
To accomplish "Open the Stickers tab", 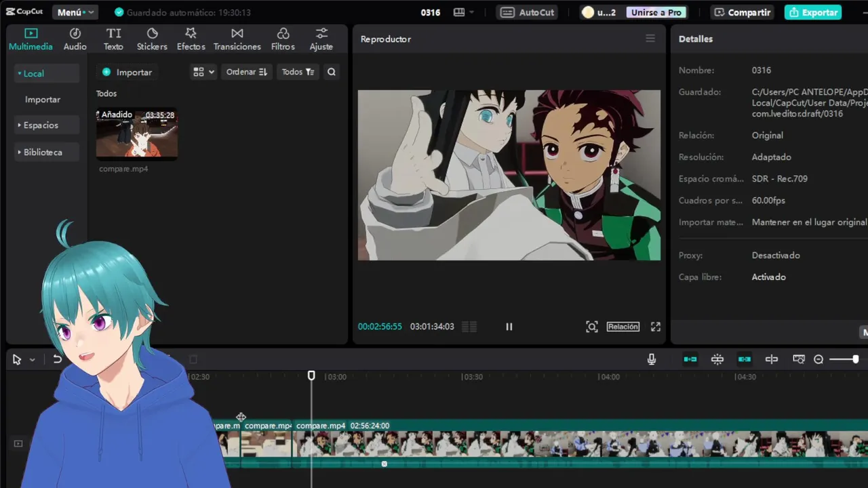I will click(152, 39).
